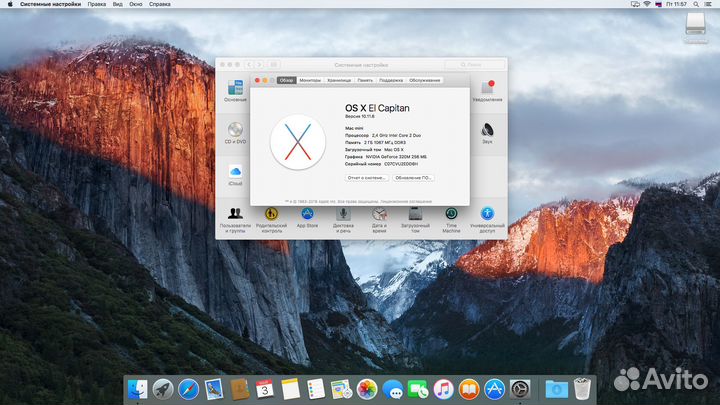The width and height of the screenshot is (720, 405).
Task: Open Системные настройки application menu
Action: click(x=51, y=4)
